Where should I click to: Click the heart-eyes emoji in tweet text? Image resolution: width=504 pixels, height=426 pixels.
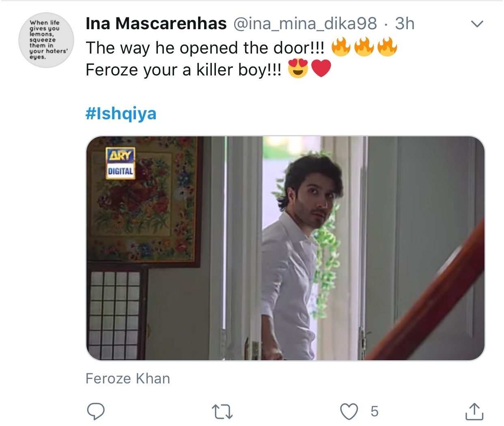click(x=298, y=69)
